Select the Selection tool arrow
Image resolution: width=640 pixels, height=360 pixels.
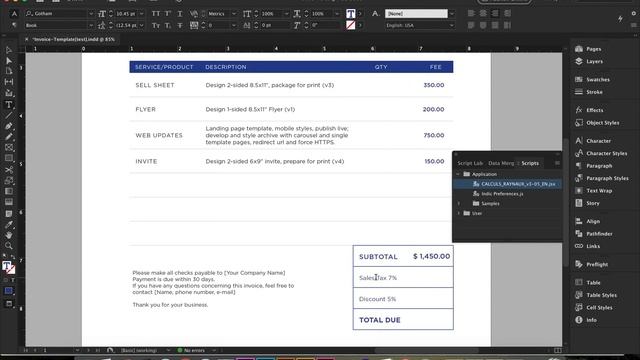point(9,50)
